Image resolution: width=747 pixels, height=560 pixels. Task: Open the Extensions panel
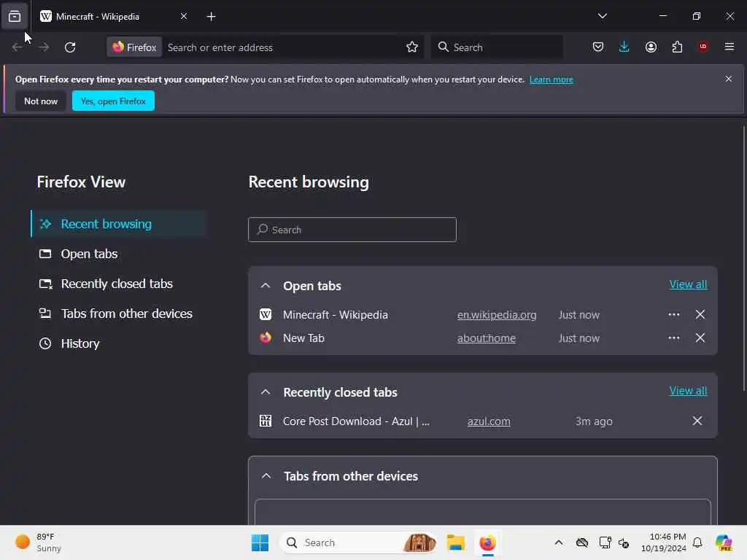point(677,47)
